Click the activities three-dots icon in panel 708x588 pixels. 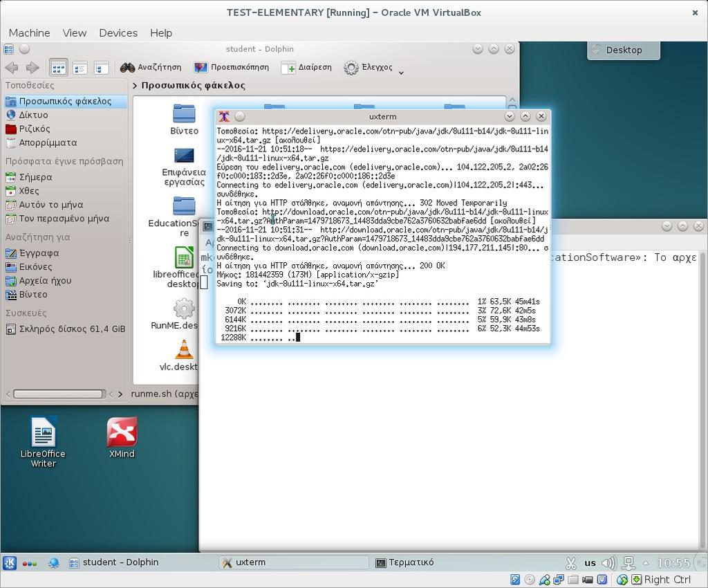pos(29,563)
